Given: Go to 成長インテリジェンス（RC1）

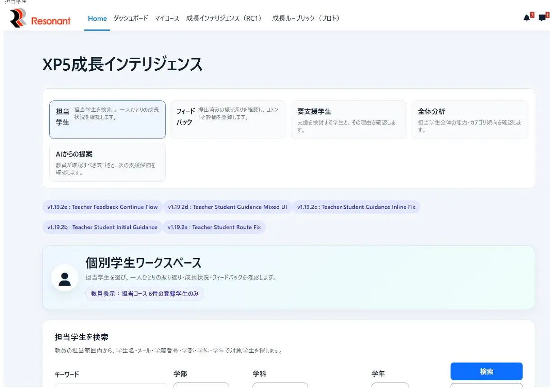Looking at the screenshot, I should [224, 18].
